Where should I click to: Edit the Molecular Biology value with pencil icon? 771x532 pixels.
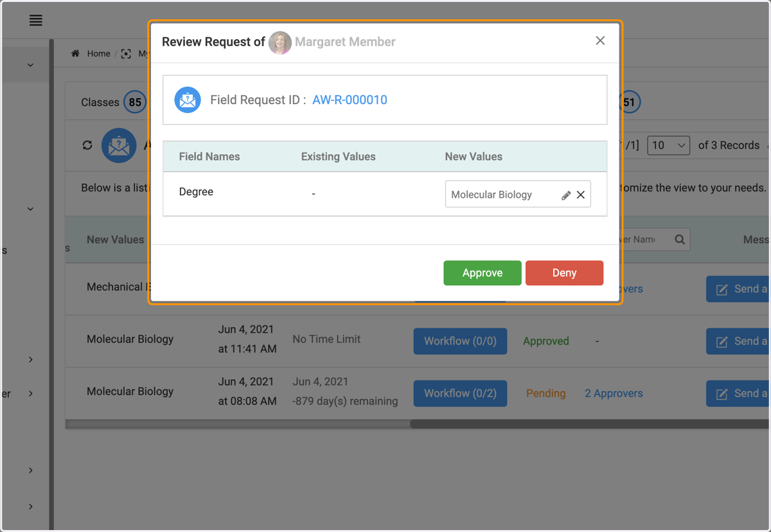(566, 195)
